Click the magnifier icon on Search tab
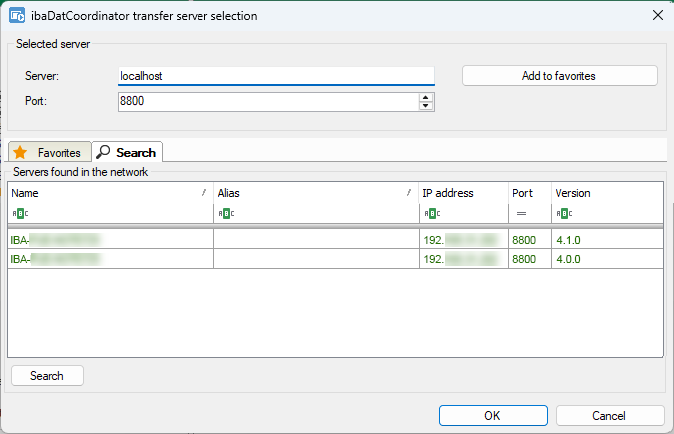 tap(103, 152)
